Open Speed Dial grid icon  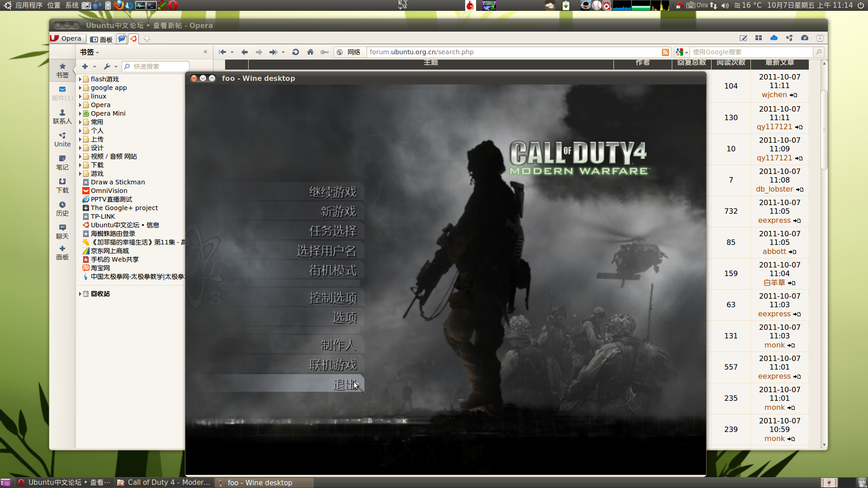(759, 38)
